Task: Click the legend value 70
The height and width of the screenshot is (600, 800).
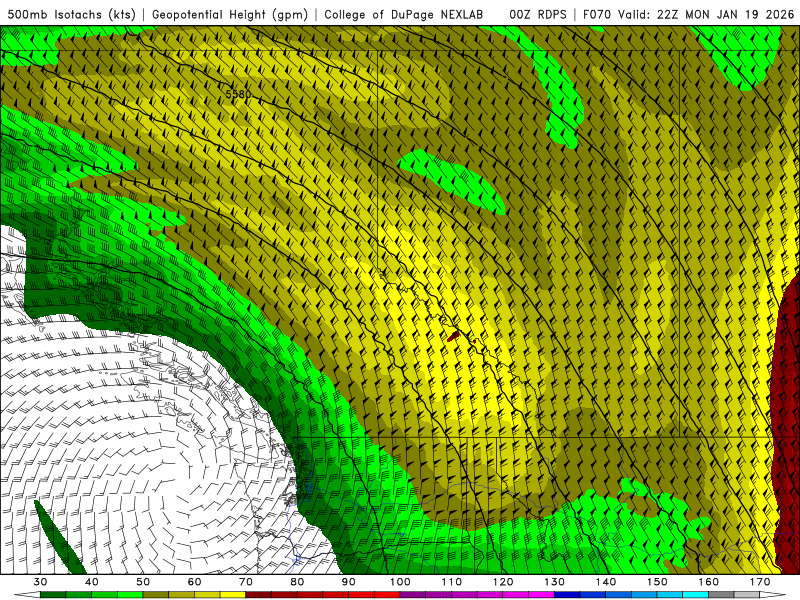Action: pos(246,582)
